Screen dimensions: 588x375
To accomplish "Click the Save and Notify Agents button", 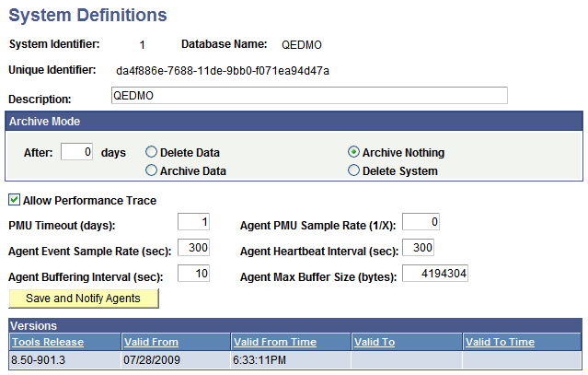I will point(84,299).
